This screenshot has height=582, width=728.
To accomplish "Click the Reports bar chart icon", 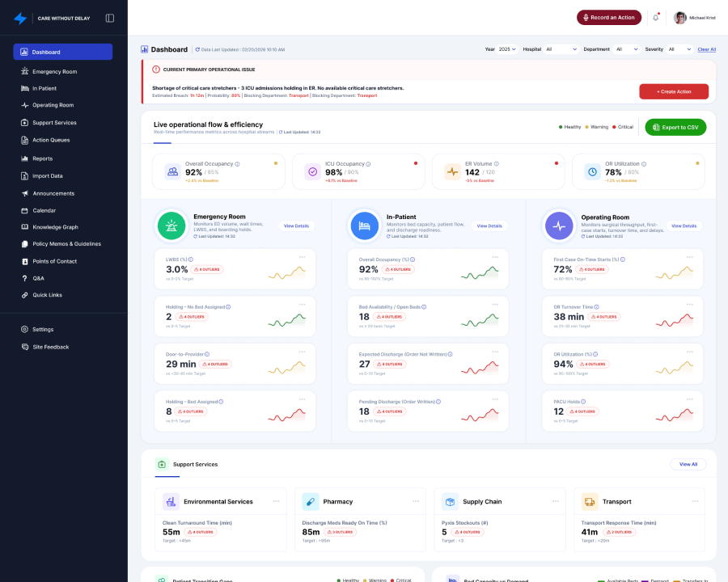I will pos(24,158).
